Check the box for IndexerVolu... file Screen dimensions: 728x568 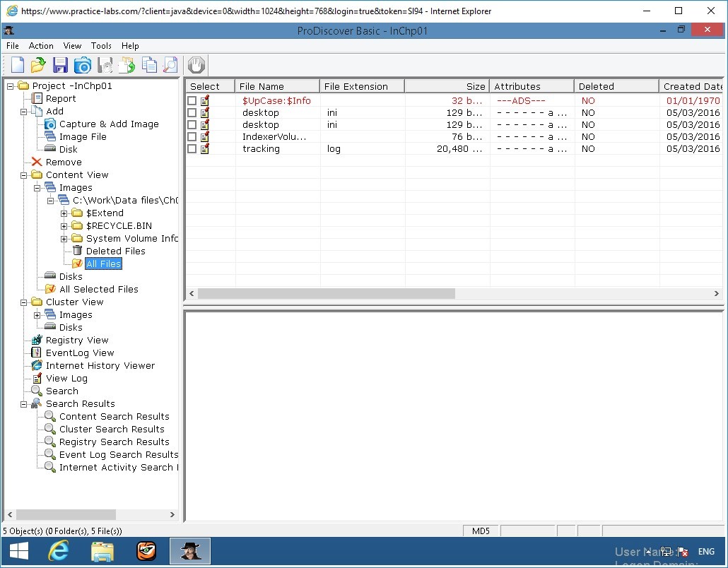[x=192, y=137]
